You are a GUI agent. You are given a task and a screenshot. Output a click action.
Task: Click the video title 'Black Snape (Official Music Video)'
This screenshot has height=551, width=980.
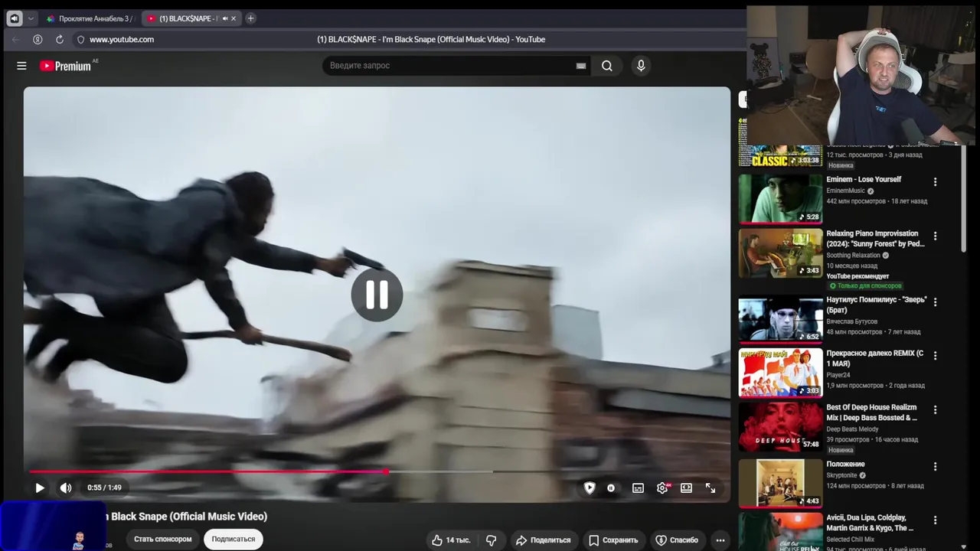[x=189, y=517]
